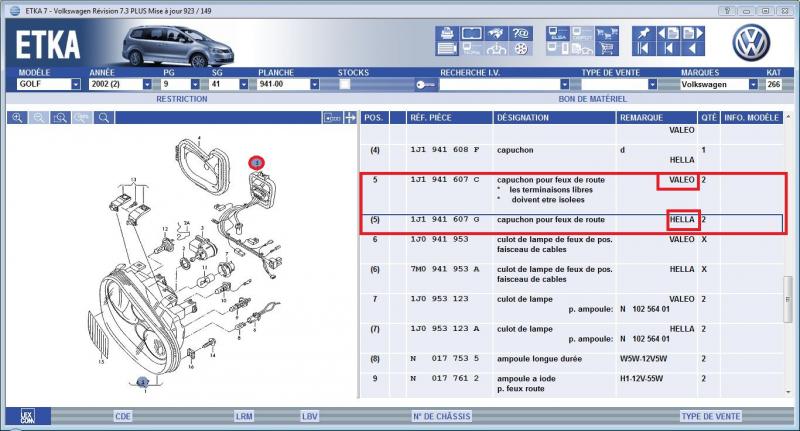800x431 pixels.
Task: Open the RECHERCHE I.V. dropdown
Action: coord(564,84)
